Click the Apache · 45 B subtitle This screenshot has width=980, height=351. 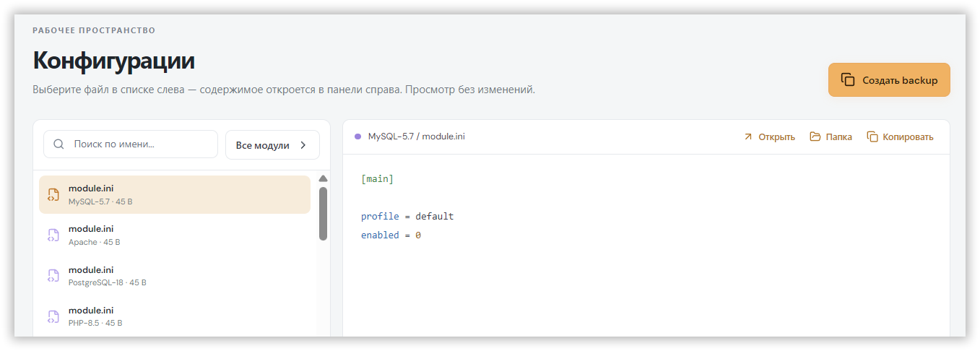pos(95,242)
